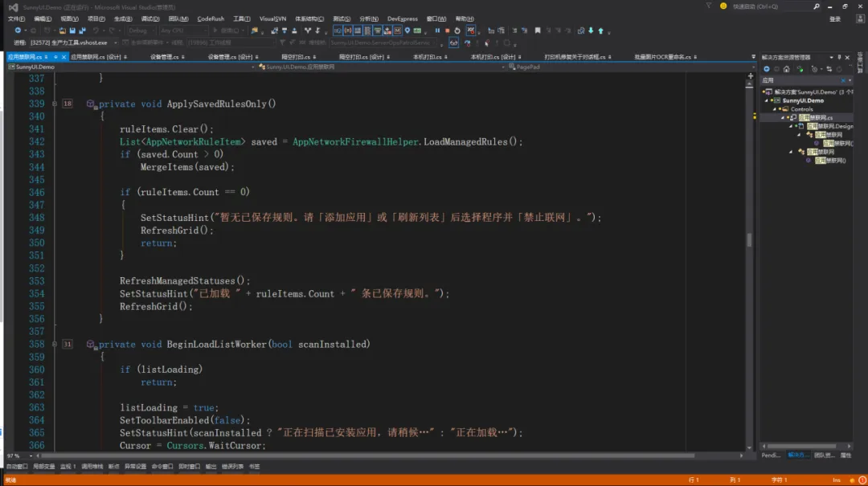Click the yellow smiley feedback icon

coord(723,6)
